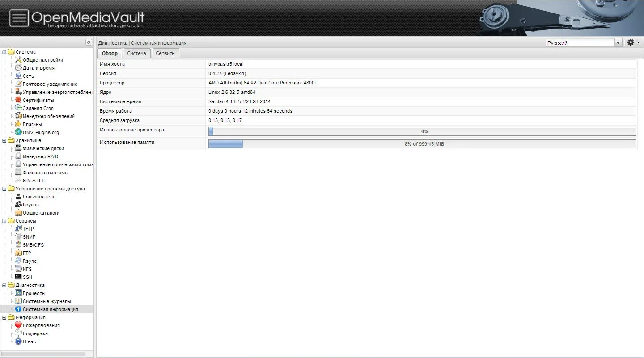Click the S.M.A.R.T. icon
The width and height of the screenshot is (644, 358).
click(x=18, y=181)
